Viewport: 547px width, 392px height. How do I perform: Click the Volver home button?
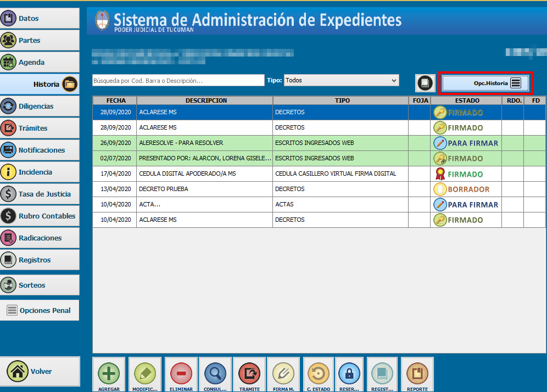coord(40,372)
